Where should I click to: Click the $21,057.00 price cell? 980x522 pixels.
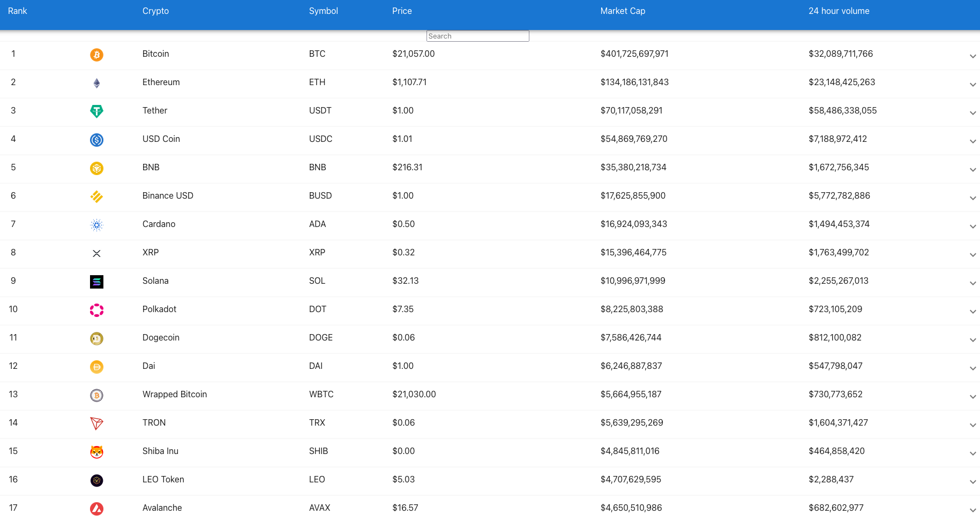coord(414,54)
